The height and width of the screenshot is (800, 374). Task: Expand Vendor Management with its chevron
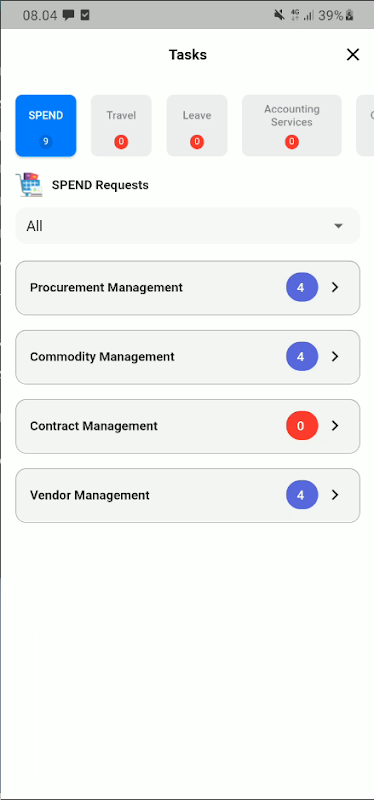click(335, 495)
